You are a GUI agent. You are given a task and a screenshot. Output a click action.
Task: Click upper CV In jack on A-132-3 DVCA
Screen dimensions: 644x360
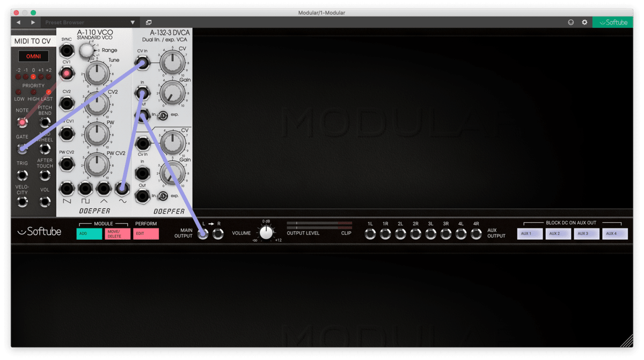pyautogui.click(x=142, y=64)
